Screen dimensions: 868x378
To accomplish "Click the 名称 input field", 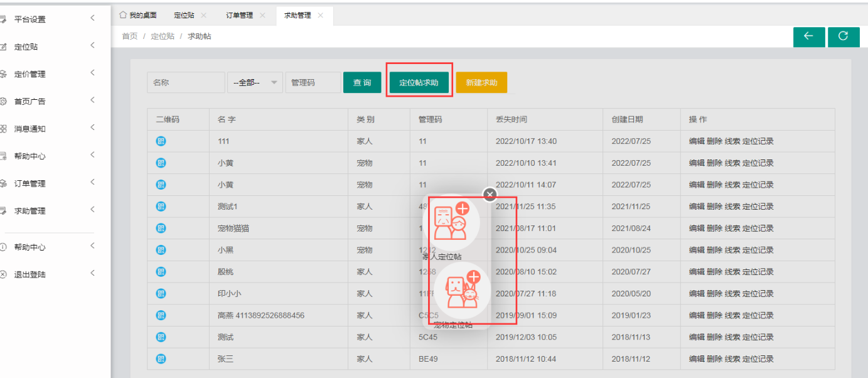I will coord(186,83).
